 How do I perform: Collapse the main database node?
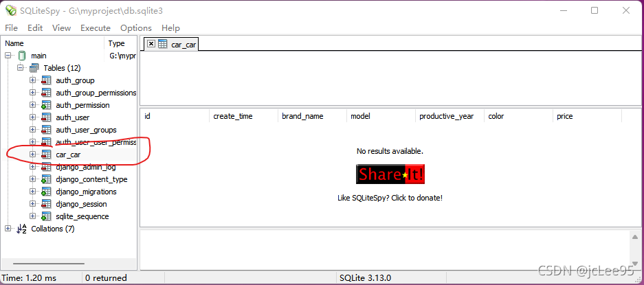click(x=8, y=56)
